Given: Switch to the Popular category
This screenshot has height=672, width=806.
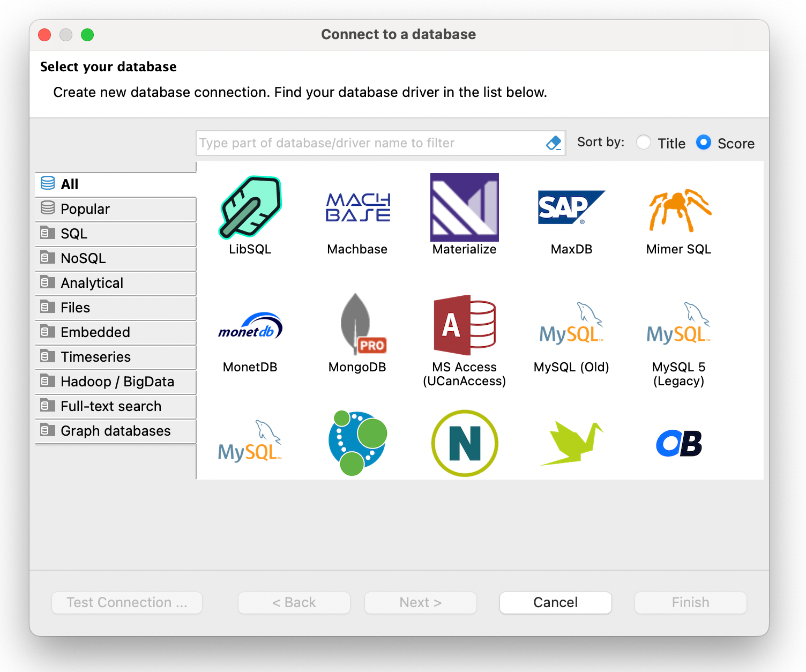Looking at the screenshot, I should click(x=116, y=209).
